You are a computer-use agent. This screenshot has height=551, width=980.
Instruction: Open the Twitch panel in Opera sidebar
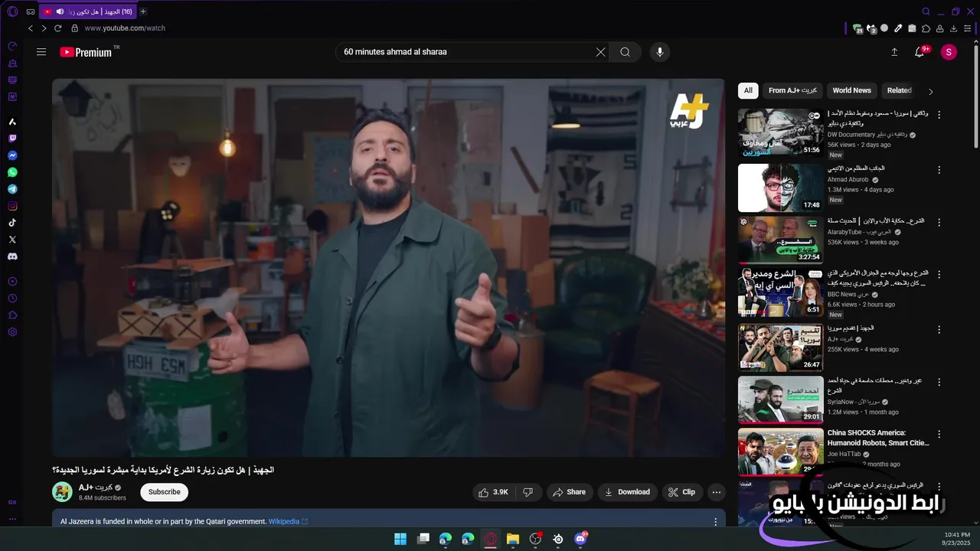12,139
